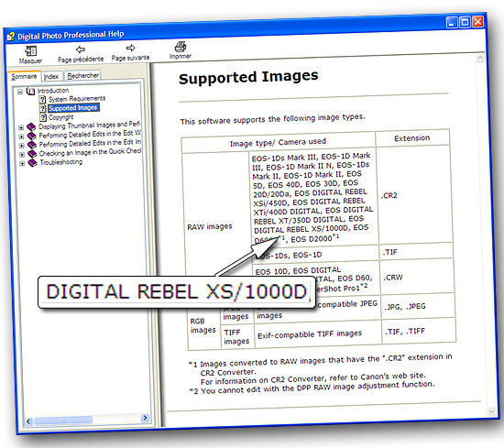Viewport: 504px width, 448px height.
Task: Expand the Checking an Image node
Action: [x=22, y=155]
